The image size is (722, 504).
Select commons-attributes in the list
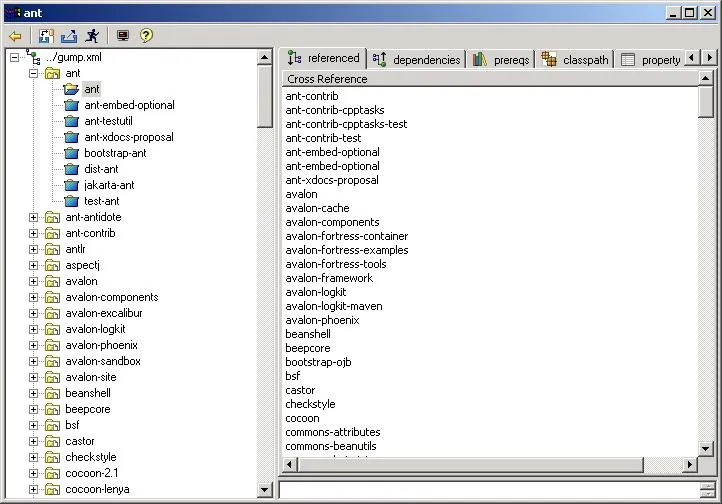(333, 433)
